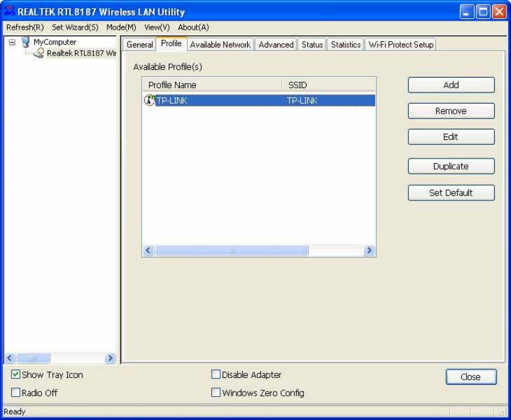Open the About(A) menu
This screenshot has width=511, height=420.
tap(193, 27)
